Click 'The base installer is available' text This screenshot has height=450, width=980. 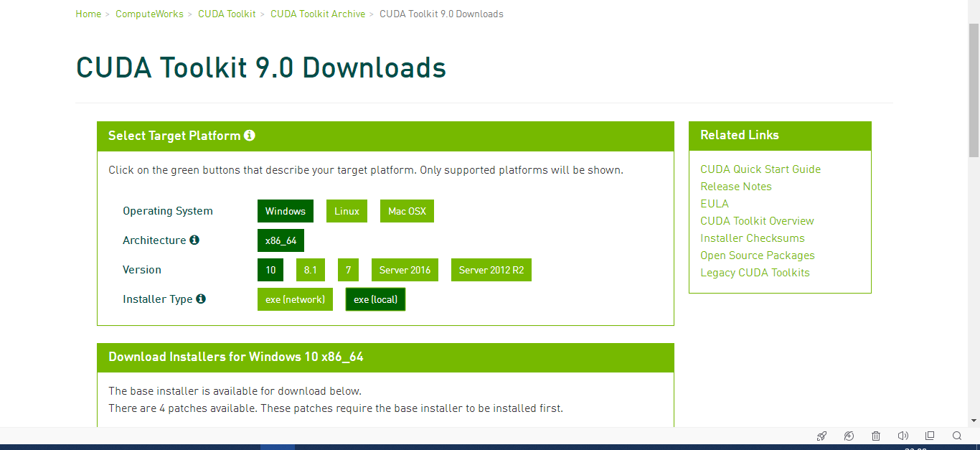point(235,391)
